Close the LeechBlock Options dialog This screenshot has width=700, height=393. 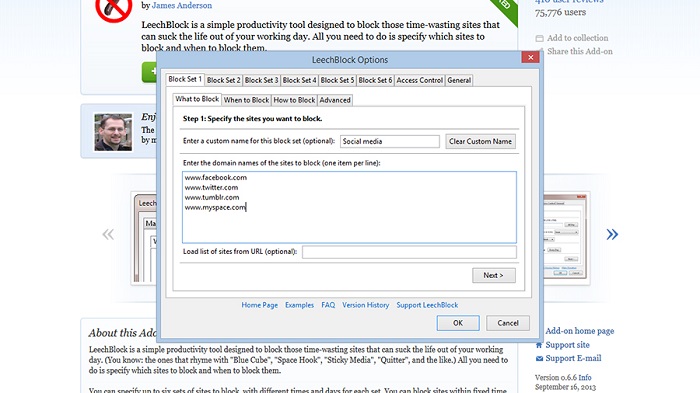coord(530,57)
